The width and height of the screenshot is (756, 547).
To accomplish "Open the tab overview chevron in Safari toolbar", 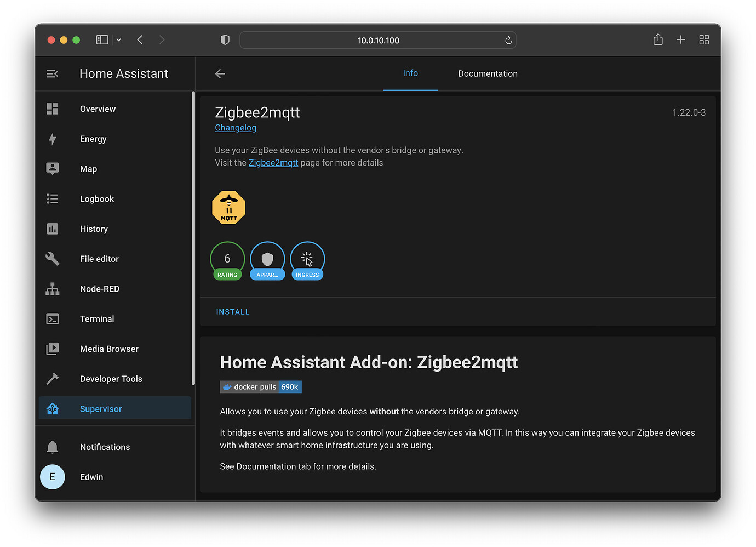I will tap(118, 39).
